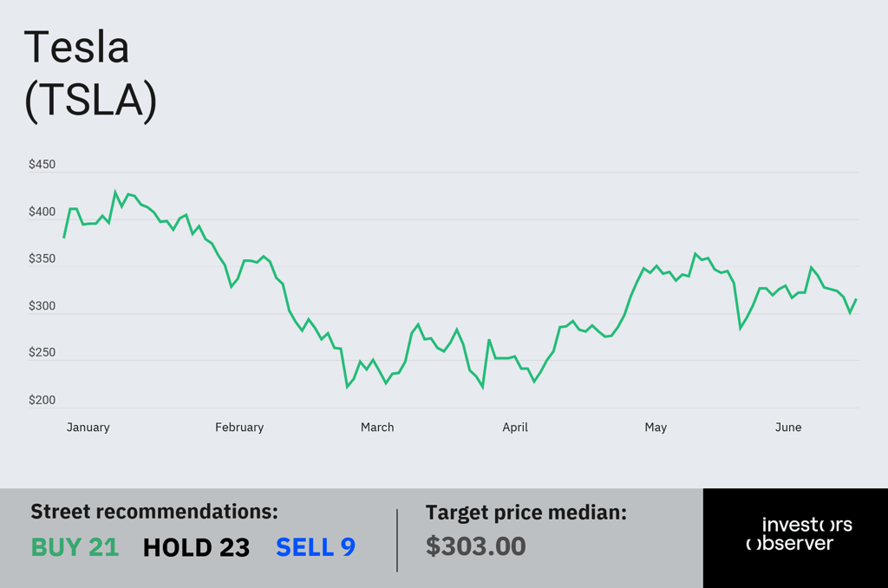Select the June axis label
Image resolution: width=888 pixels, height=588 pixels.
(x=787, y=427)
